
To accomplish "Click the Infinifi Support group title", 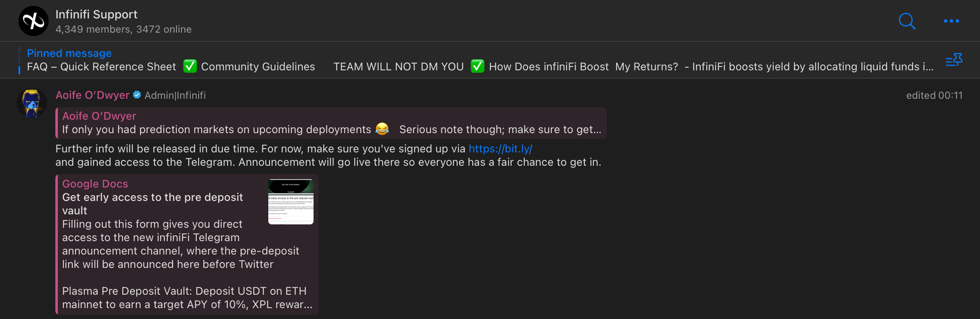I will click(x=96, y=14).
